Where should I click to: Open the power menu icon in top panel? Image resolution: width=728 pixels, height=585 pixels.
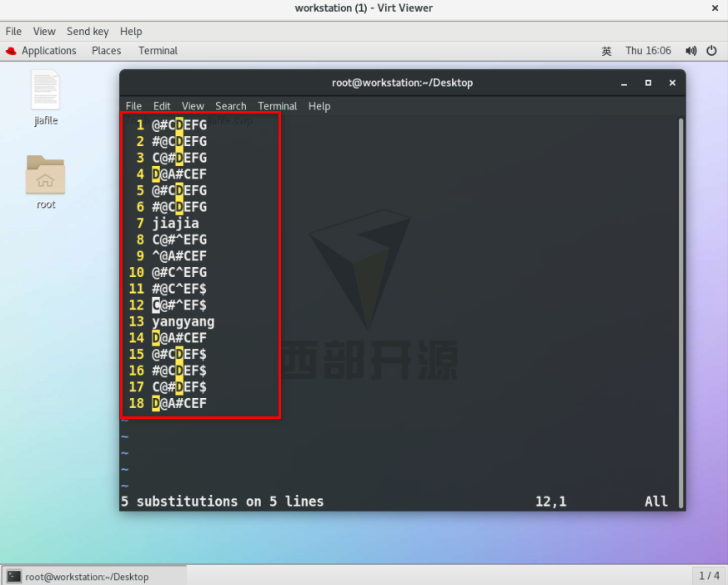tap(711, 51)
